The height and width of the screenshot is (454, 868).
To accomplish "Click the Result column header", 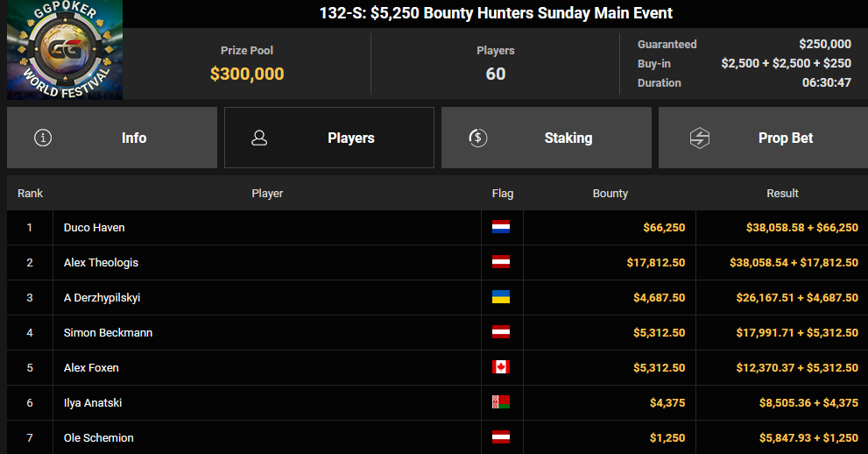I will coord(782,193).
